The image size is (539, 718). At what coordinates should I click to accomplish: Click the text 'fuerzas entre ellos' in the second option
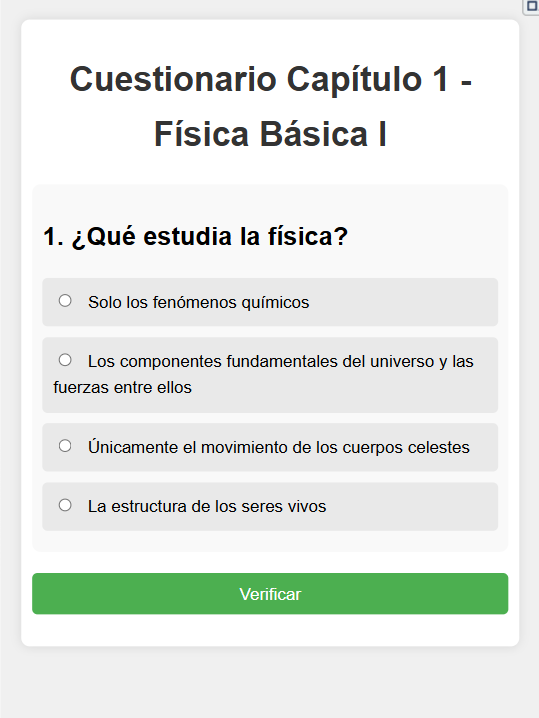pyautogui.click(x=122, y=387)
